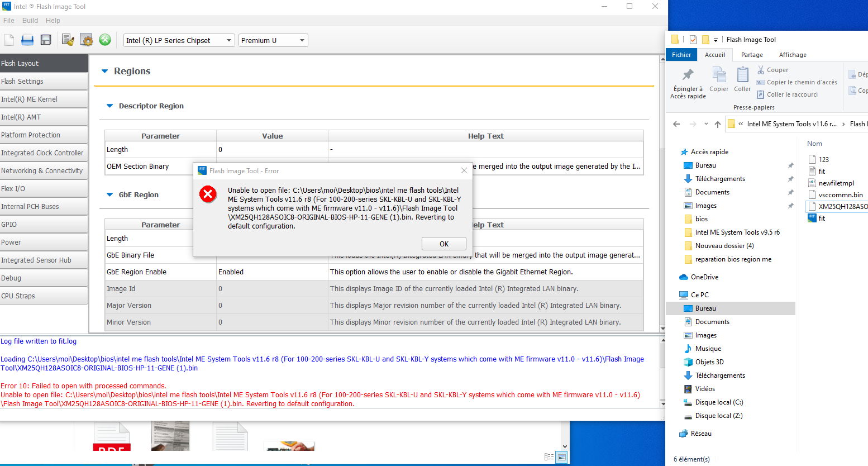This screenshot has height=466, width=868.
Task: Open Téléchargements under Accès rapide
Action: pyautogui.click(x=720, y=179)
